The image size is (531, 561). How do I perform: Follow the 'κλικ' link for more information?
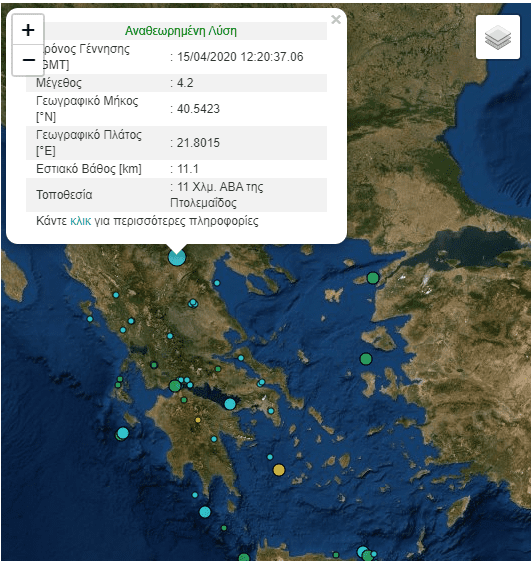coord(81,221)
